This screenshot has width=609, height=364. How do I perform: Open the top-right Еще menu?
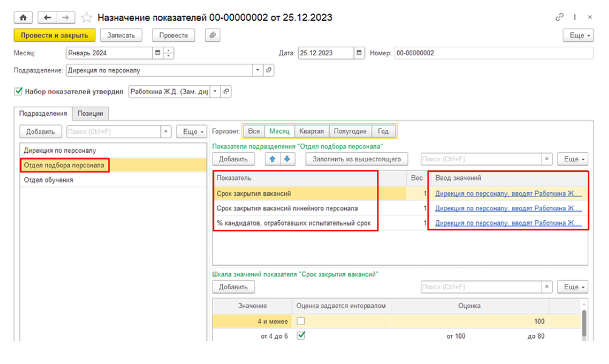coord(577,36)
